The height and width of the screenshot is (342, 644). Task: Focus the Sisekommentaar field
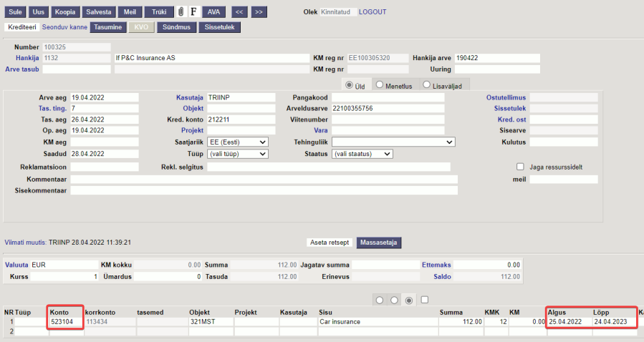pos(264,190)
